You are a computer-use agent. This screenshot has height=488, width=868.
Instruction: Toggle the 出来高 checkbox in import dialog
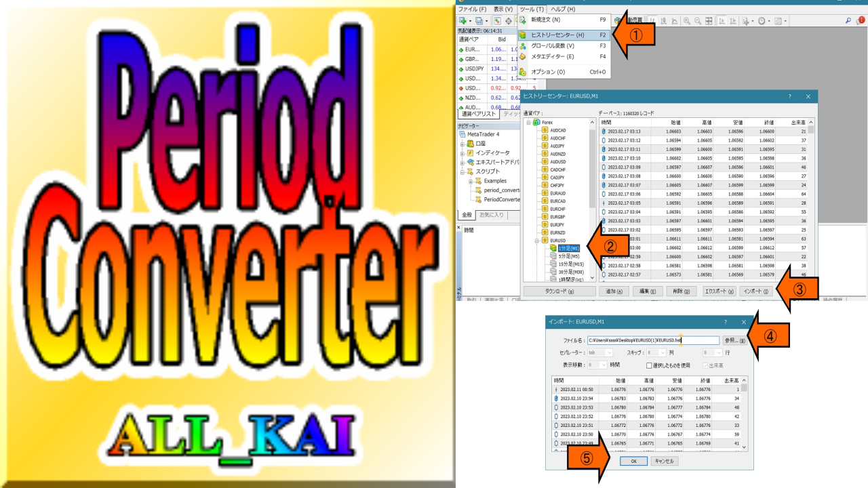(705, 365)
